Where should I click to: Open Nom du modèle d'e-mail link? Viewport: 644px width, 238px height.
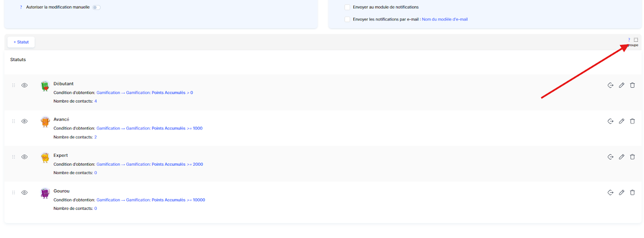pyautogui.click(x=445, y=19)
